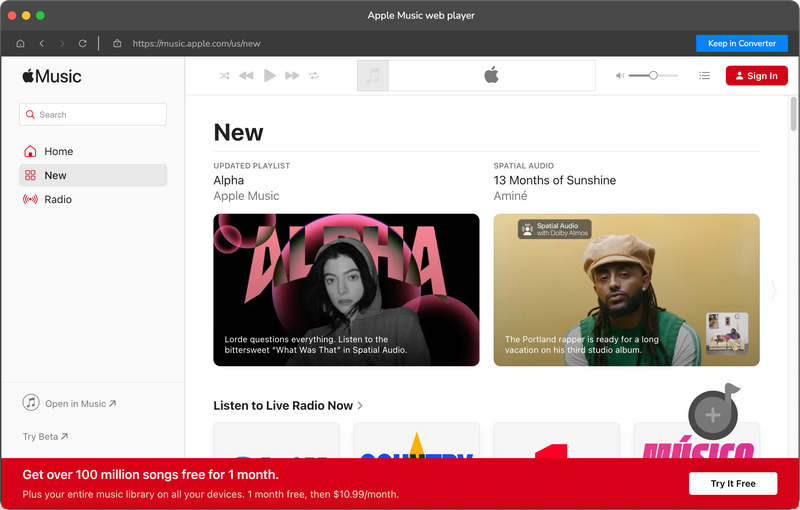Click the Apple logo in the player
Screen dimensions: 800x510
click(x=491, y=75)
